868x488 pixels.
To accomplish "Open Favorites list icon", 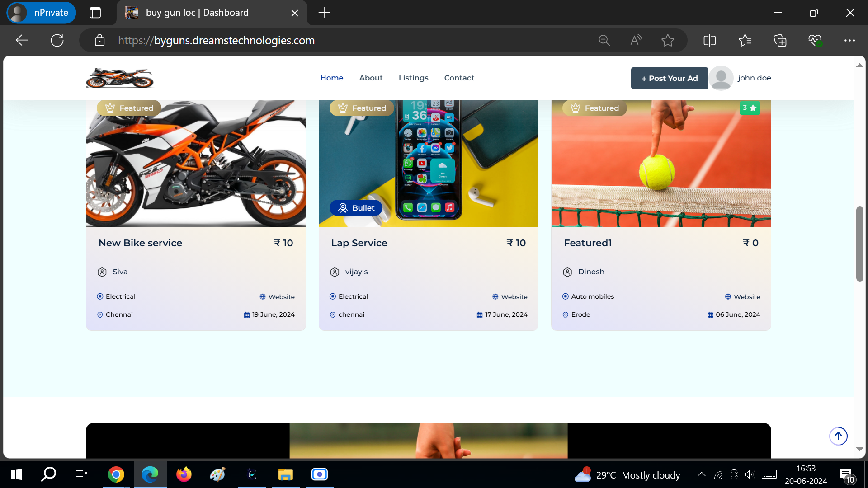I will pyautogui.click(x=745, y=40).
